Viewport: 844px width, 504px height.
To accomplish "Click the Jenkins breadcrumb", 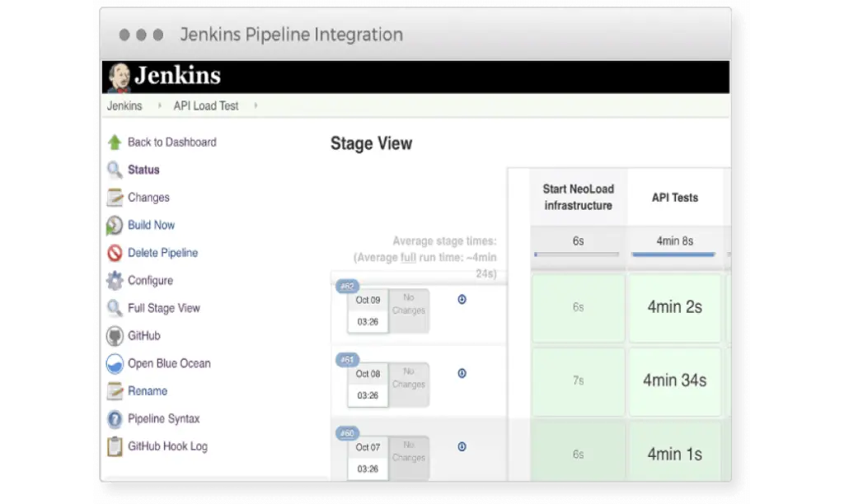I will pos(124,106).
